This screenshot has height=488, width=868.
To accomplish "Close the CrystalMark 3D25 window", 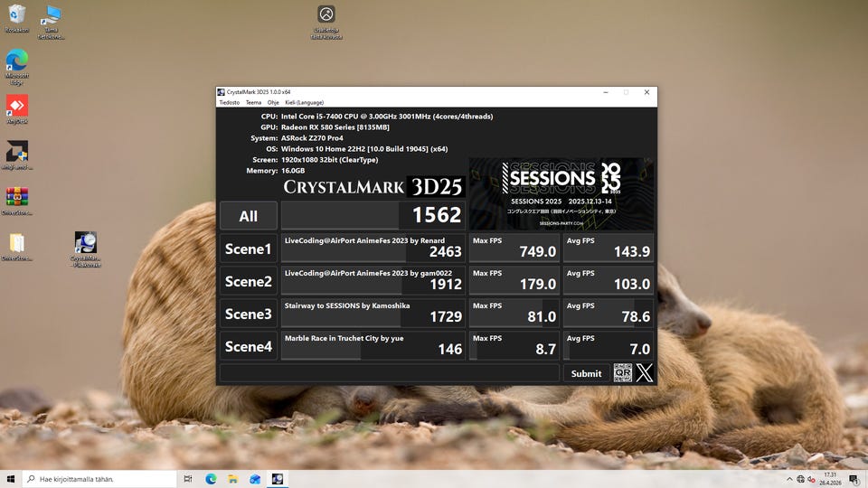I will click(x=646, y=92).
